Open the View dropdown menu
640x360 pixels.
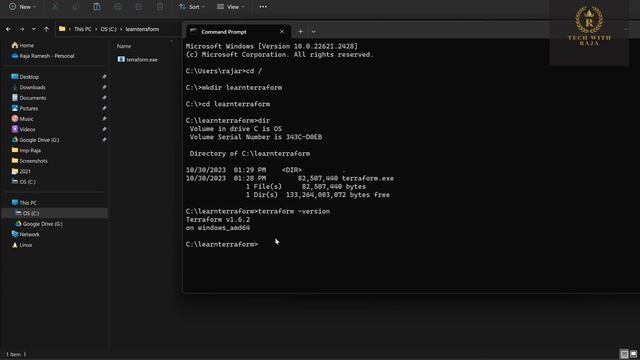[231, 7]
